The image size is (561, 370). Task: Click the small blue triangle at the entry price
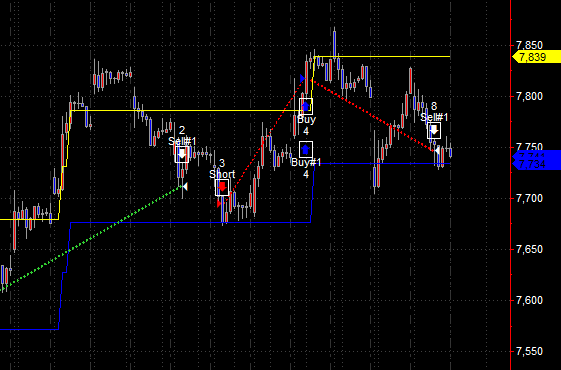pos(302,78)
